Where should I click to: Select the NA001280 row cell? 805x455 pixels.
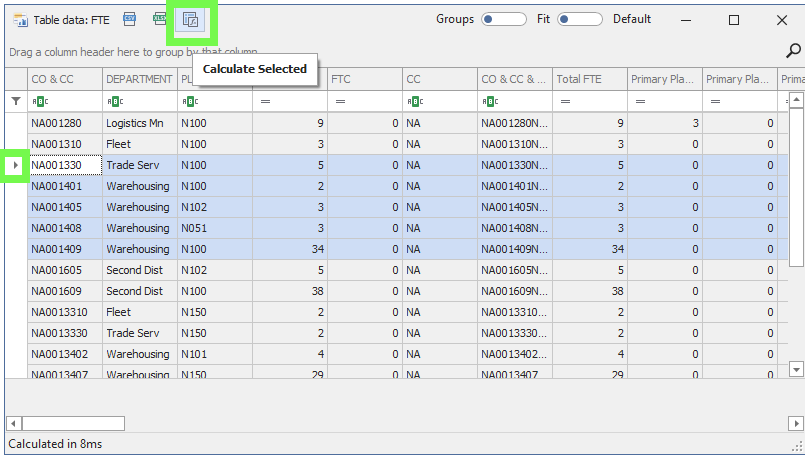pos(64,123)
